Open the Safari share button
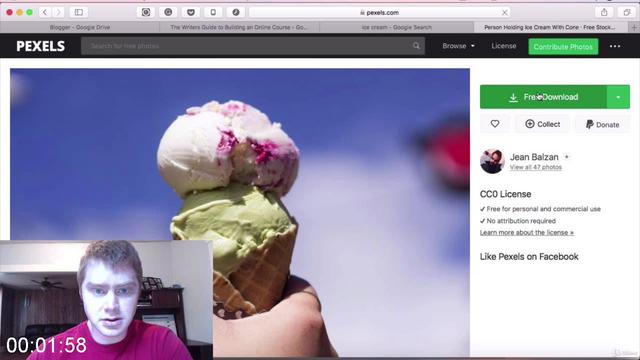This screenshot has width=640, height=360. [x=604, y=12]
